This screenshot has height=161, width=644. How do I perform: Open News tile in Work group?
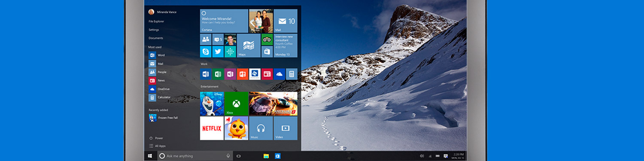267,74
